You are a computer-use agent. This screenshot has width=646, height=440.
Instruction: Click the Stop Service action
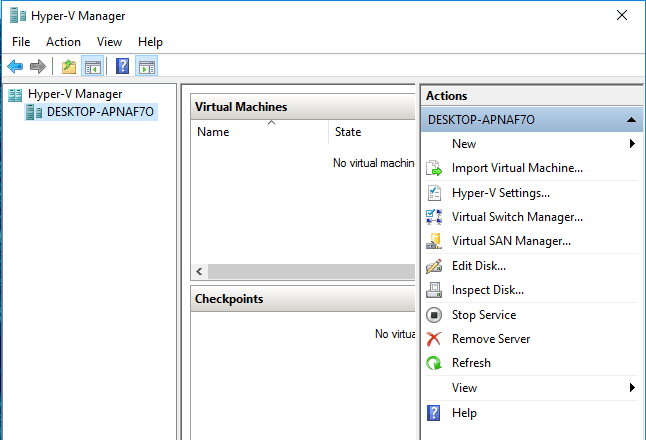(484, 315)
